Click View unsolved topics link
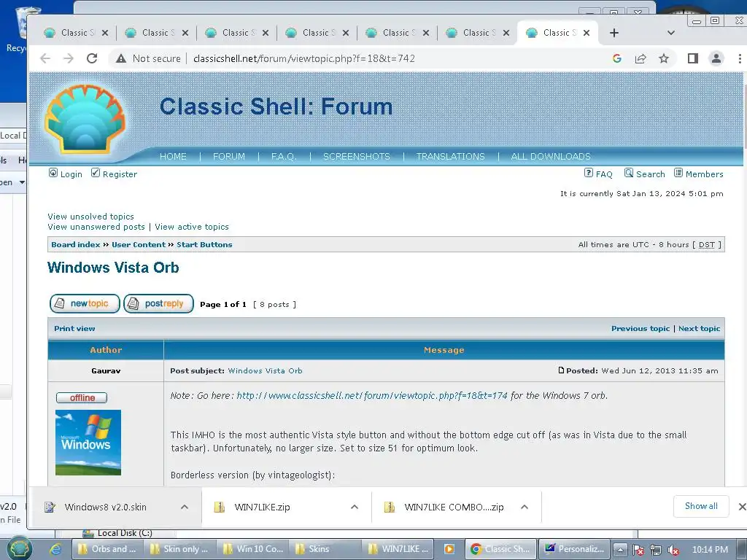The width and height of the screenshot is (747, 560). tap(90, 216)
